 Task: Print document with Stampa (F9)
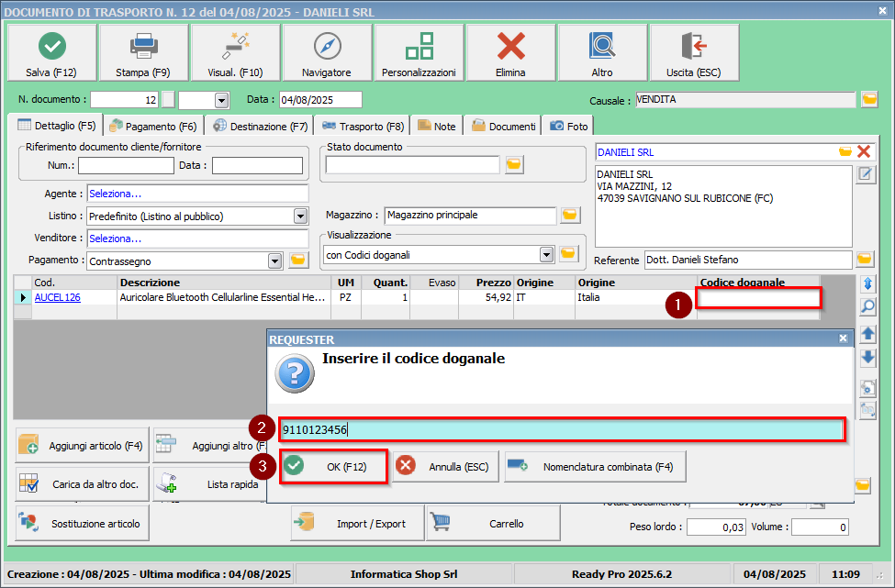point(143,53)
